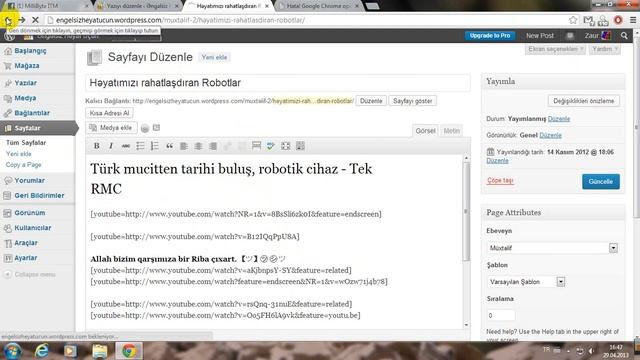
Task: Click Değişiklikleri önizleme preview button
Action: coord(583,101)
